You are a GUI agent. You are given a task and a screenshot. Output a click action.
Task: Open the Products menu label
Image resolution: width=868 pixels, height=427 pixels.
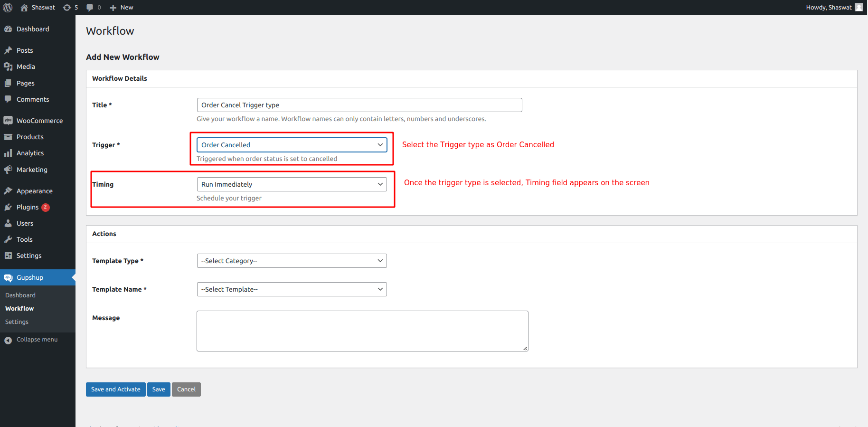point(30,137)
